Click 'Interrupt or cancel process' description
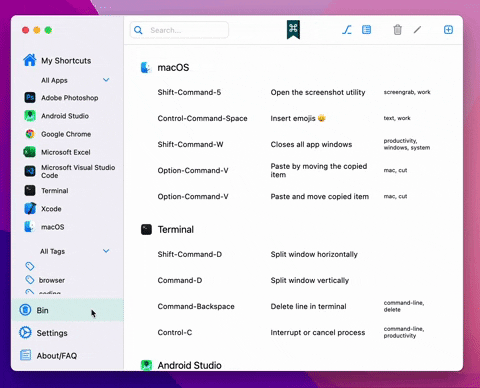This screenshot has width=480, height=388. point(318,332)
